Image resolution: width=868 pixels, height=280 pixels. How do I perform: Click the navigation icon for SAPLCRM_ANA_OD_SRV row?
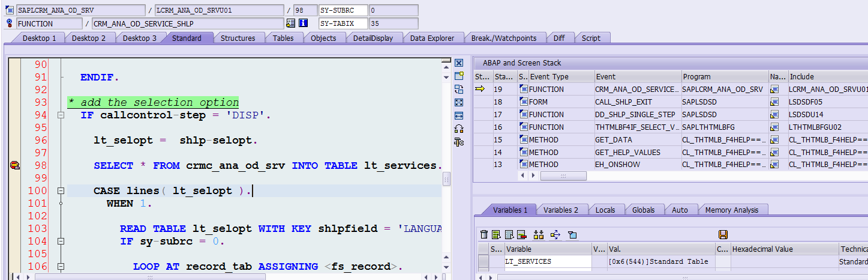[774, 90]
